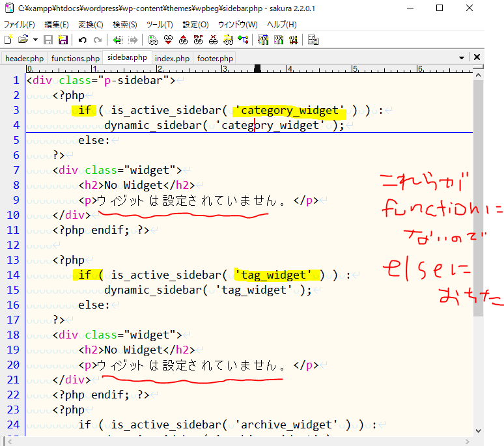This screenshot has height=446, width=504.
Task: Launch Grep search with folder binoculars icon
Action: tap(228, 40)
